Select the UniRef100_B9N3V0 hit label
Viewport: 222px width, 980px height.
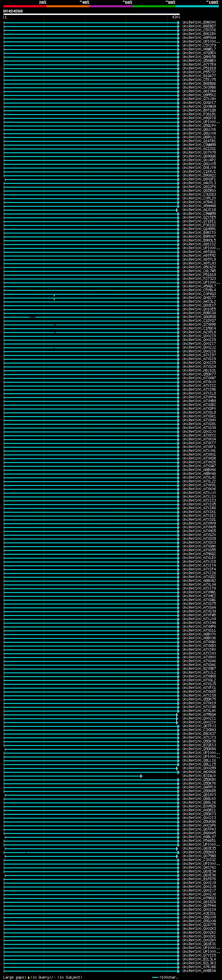(199, 23)
